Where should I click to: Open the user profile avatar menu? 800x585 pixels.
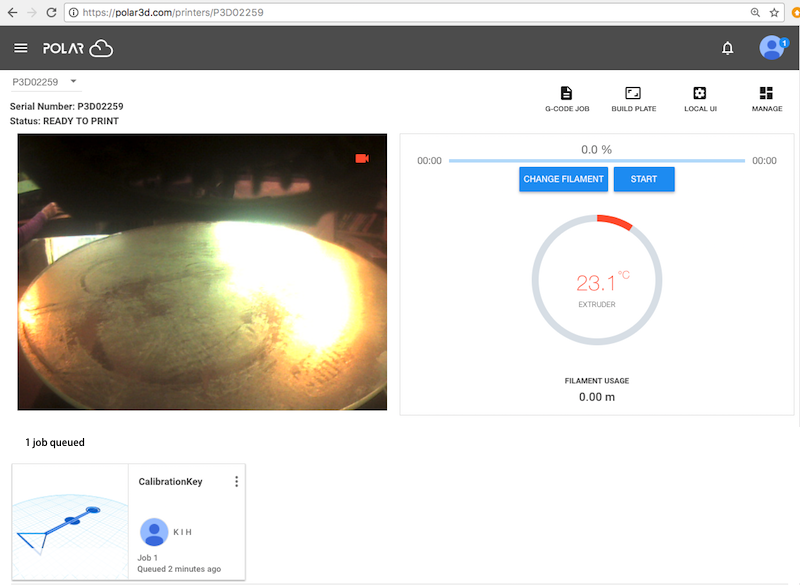(772, 48)
